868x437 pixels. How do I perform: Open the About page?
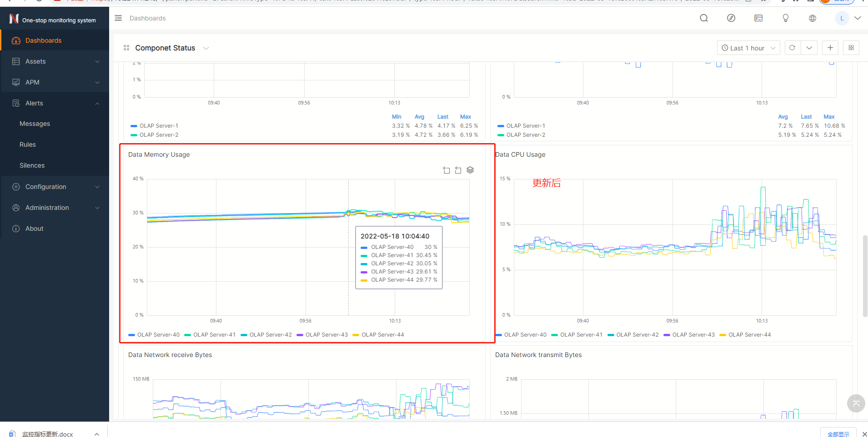coord(34,228)
